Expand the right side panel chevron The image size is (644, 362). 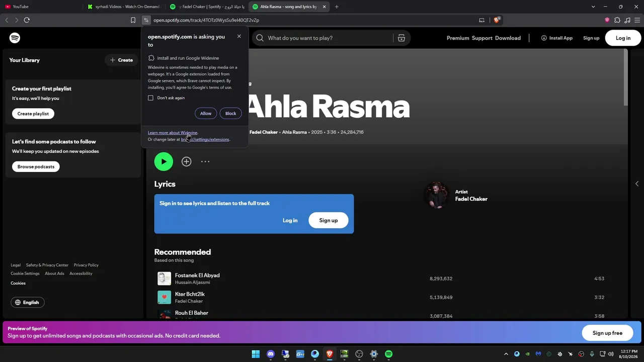pos(637,184)
